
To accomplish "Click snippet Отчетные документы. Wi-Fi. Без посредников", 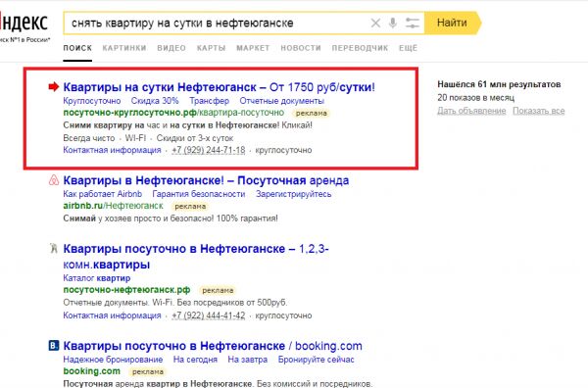I will click(x=174, y=302).
